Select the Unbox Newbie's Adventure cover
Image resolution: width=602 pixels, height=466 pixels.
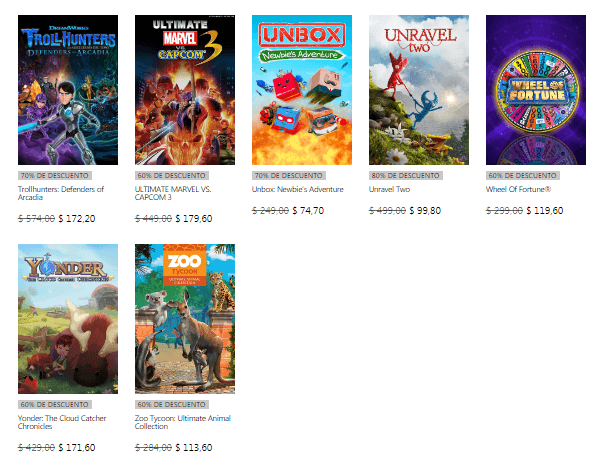pyautogui.click(x=302, y=90)
